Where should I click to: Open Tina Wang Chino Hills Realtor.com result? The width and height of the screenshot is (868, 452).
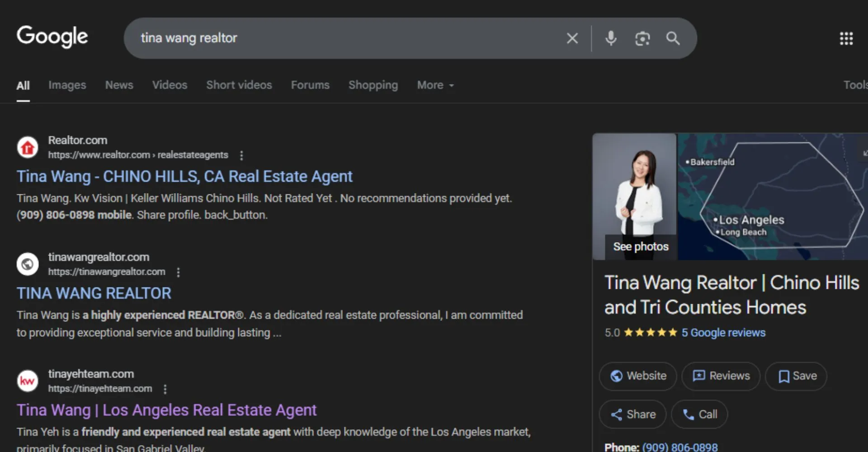(x=184, y=176)
